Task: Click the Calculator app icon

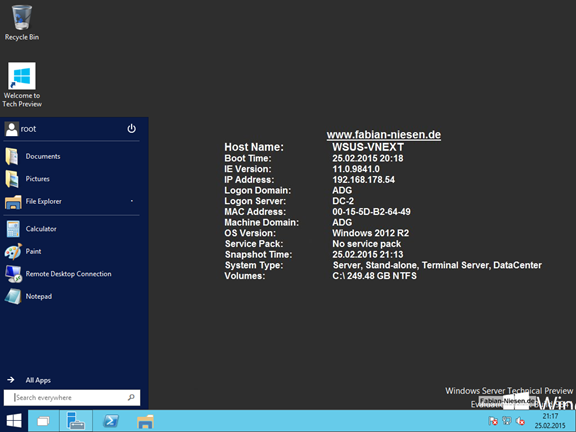Action: pyautogui.click(x=13, y=229)
